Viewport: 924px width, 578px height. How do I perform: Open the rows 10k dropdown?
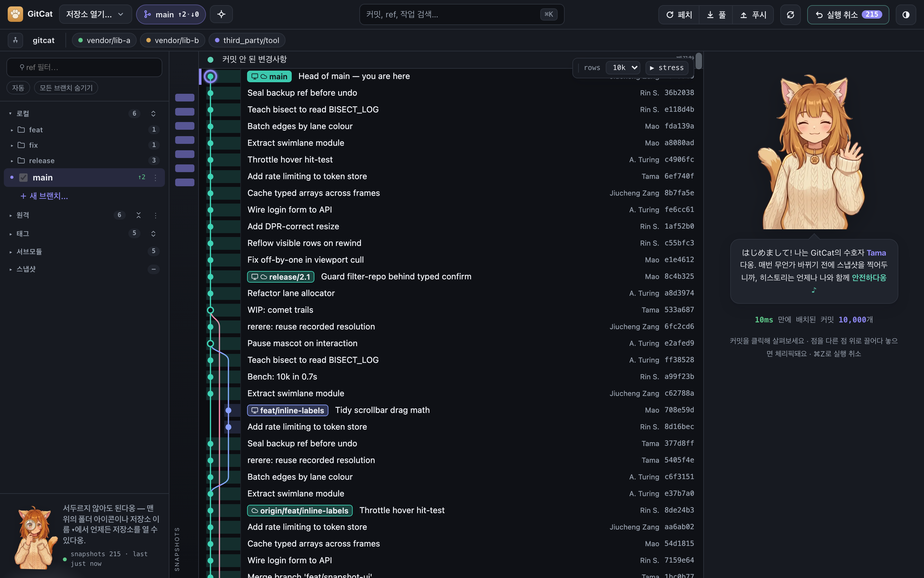[x=623, y=68]
